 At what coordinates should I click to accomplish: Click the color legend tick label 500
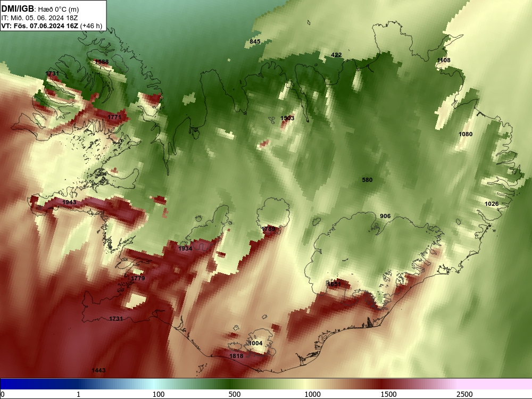point(235,394)
